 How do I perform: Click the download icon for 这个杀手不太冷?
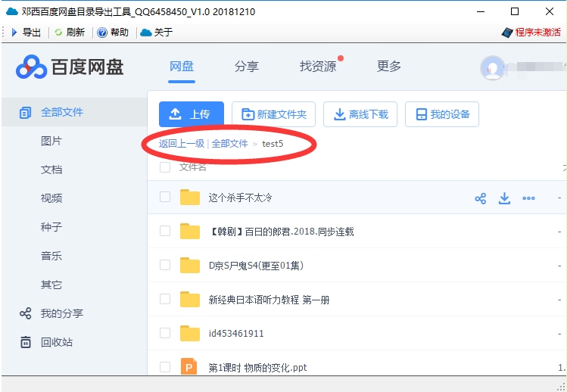click(504, 198)
